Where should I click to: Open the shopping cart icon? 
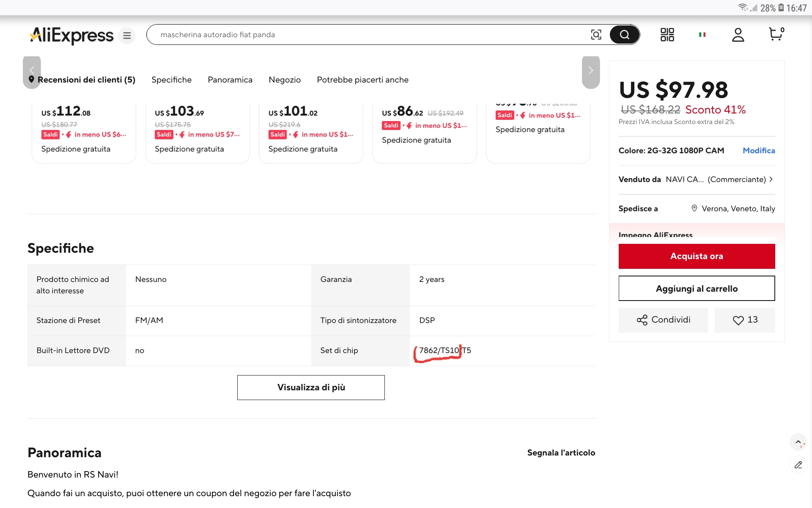776,34
